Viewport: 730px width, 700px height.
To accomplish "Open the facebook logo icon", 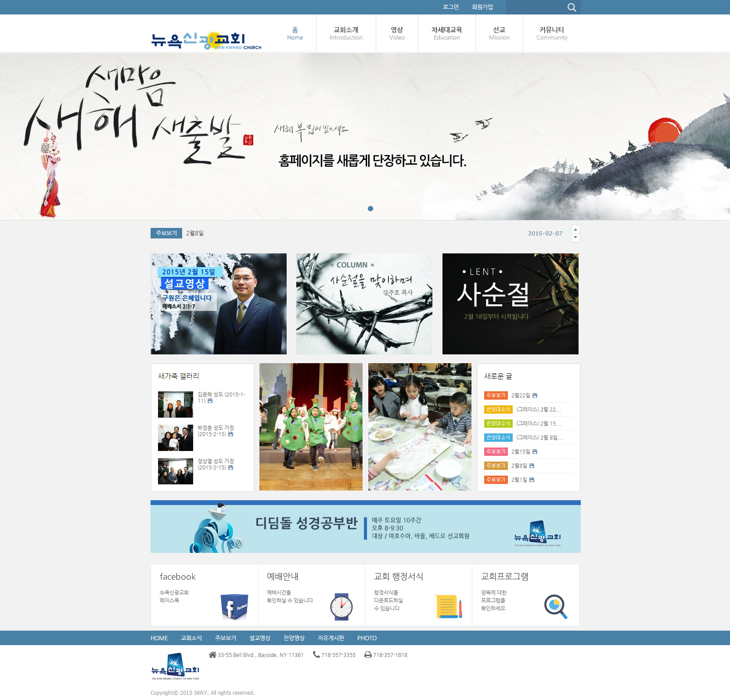I will click(234, 606).
